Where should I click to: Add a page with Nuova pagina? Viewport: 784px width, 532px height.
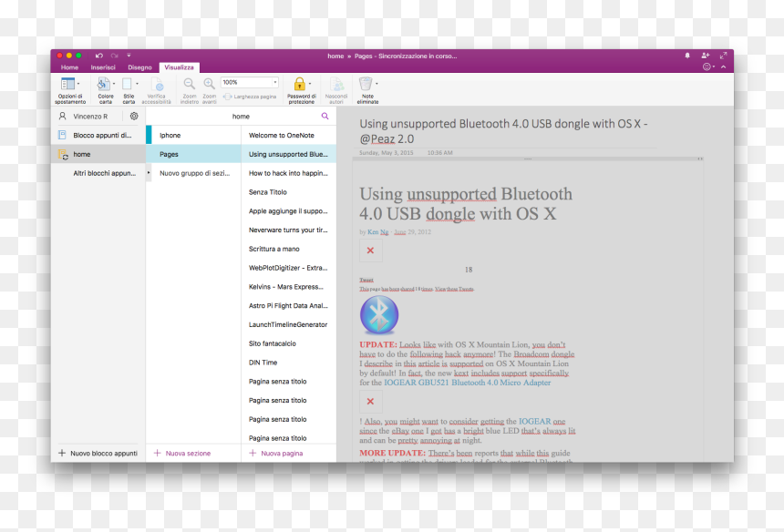[x=276, y=453]
